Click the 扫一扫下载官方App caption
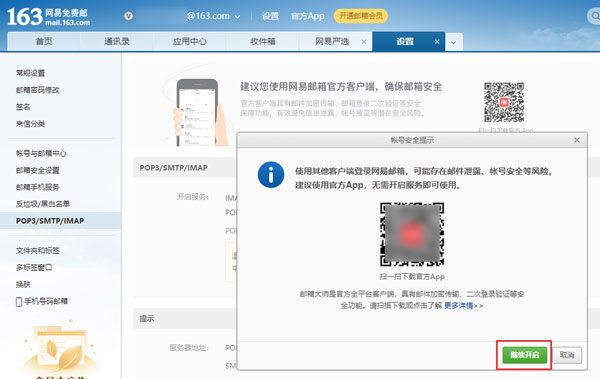The height and width of the screenshot is (379, 600). [412, 276]
